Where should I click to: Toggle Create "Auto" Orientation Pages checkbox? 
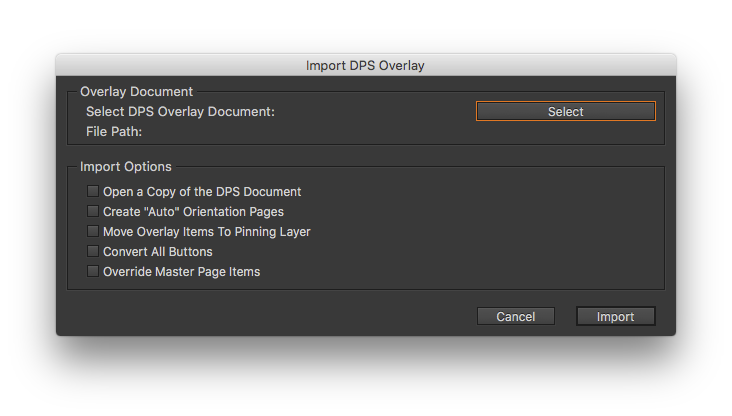coord(93,212)
